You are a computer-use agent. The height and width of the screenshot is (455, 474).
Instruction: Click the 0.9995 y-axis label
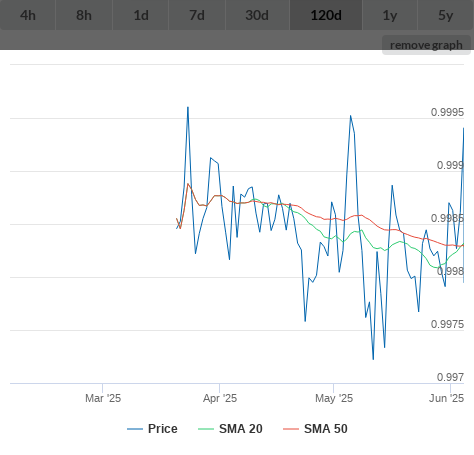[447, 112]
